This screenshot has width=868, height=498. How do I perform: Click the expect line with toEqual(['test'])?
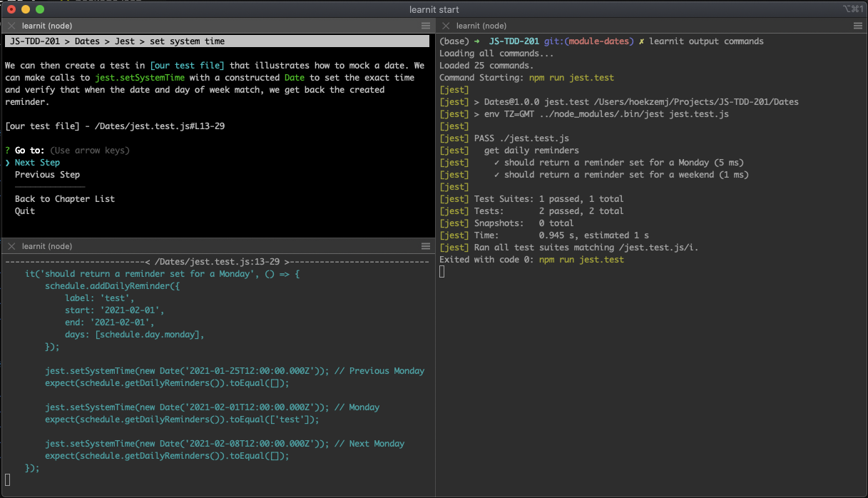tap(182, 420)
